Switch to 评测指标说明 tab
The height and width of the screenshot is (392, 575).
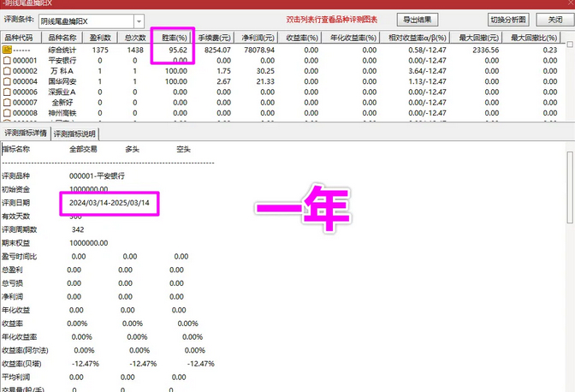point(74,134)
